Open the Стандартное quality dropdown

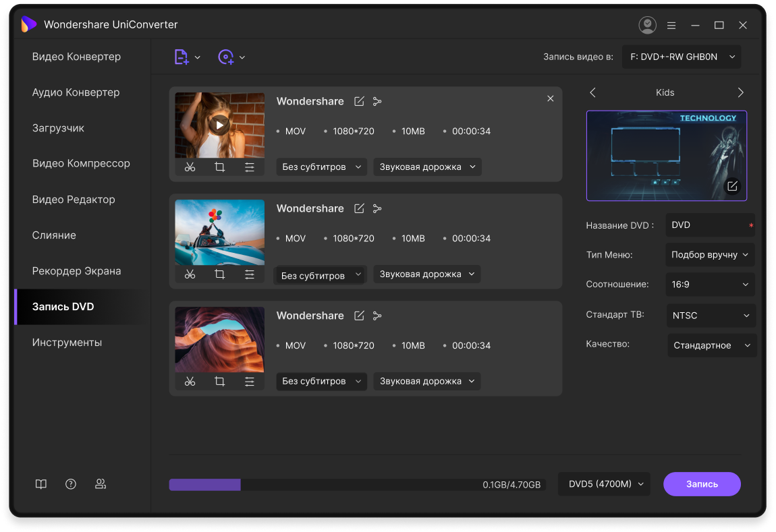pos(712,345)
